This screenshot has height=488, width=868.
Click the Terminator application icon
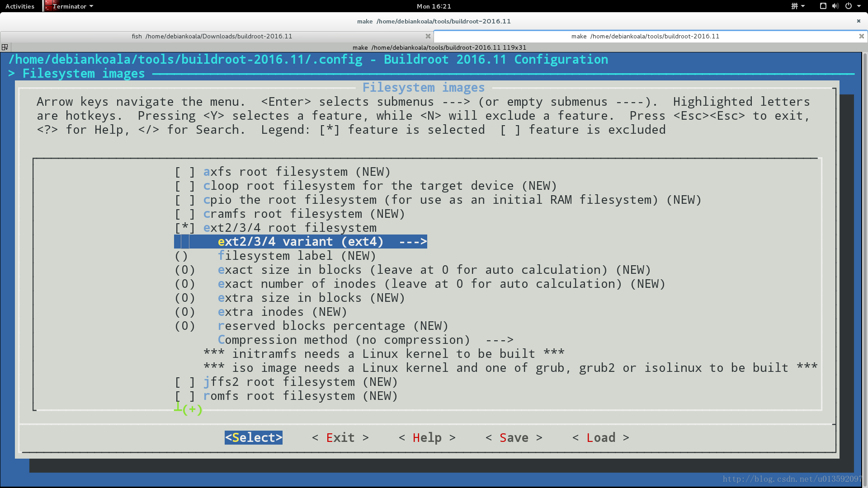[47, 6]
